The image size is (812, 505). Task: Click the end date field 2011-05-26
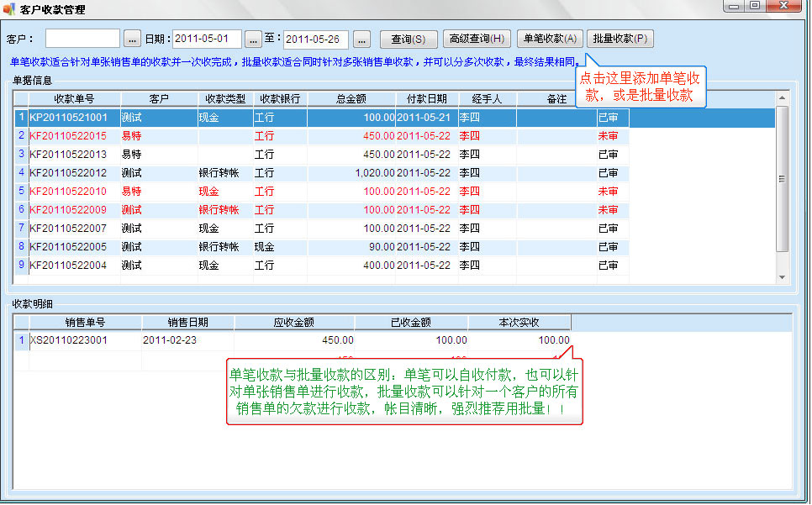coord(315,39)
